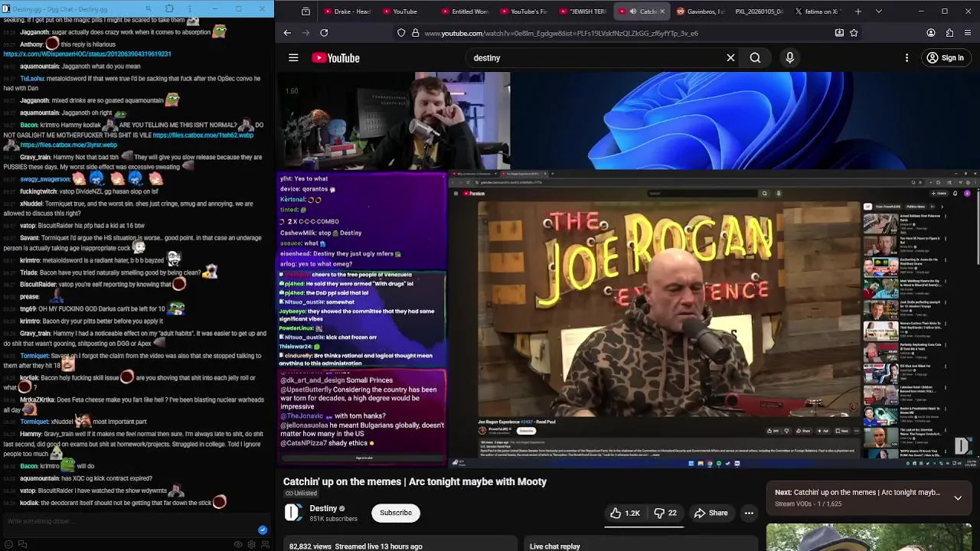Screen dimensions: 980x551
Task: Reload the current YouTube page
Action: 324,33
